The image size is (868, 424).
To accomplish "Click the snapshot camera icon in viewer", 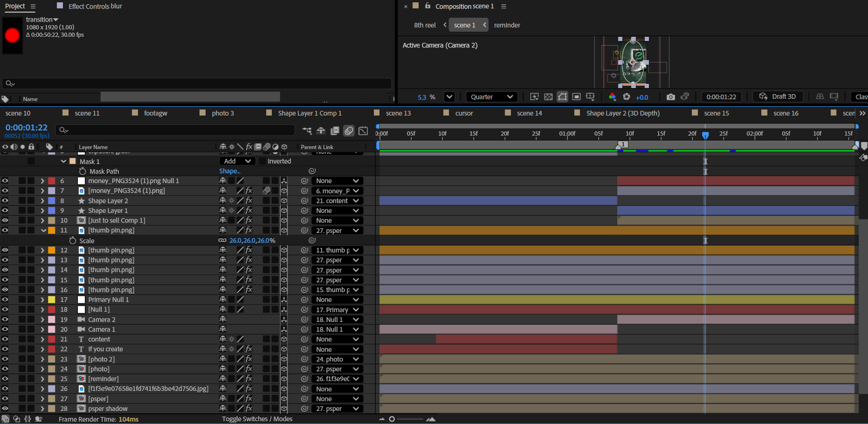I will coord(670,97).
